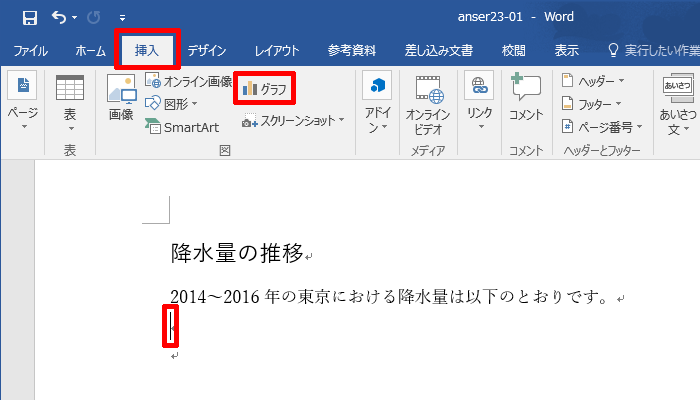Open the あいさつ文 greeting dropdown

[x=678, y=104]
